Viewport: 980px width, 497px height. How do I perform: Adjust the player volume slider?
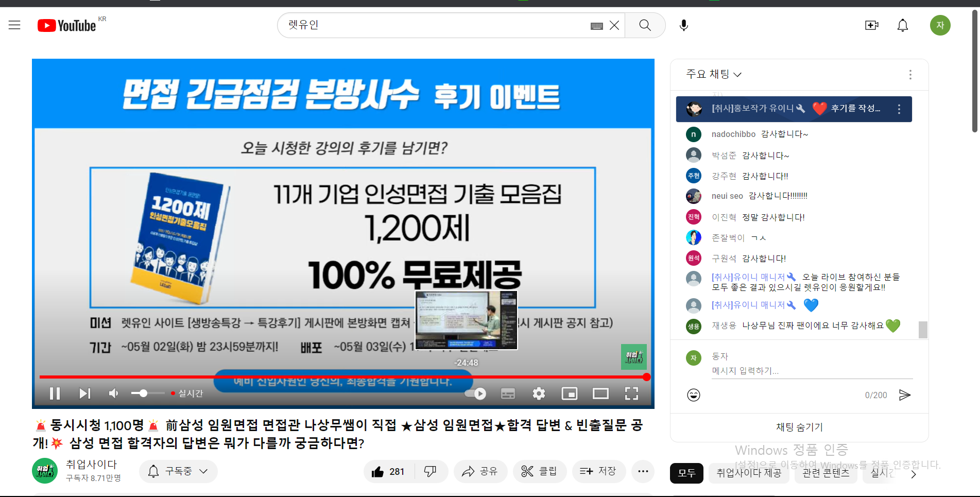click(x=147, y=393)
